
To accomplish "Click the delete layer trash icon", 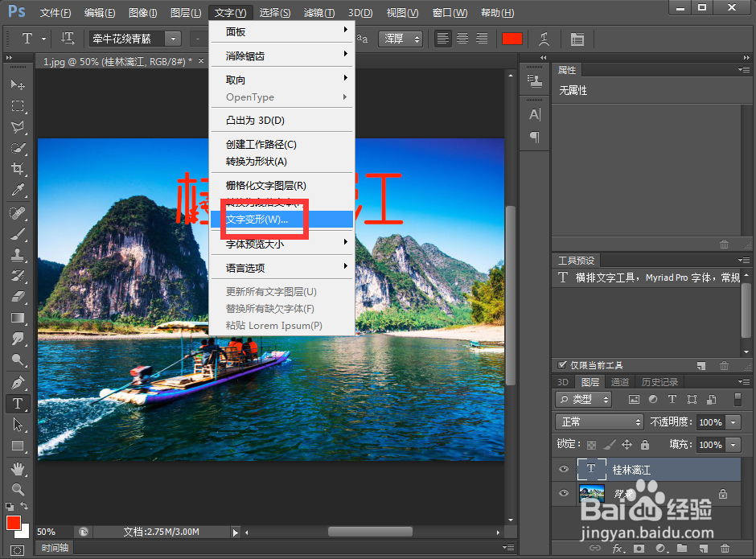I will click(x=725, y=549).
